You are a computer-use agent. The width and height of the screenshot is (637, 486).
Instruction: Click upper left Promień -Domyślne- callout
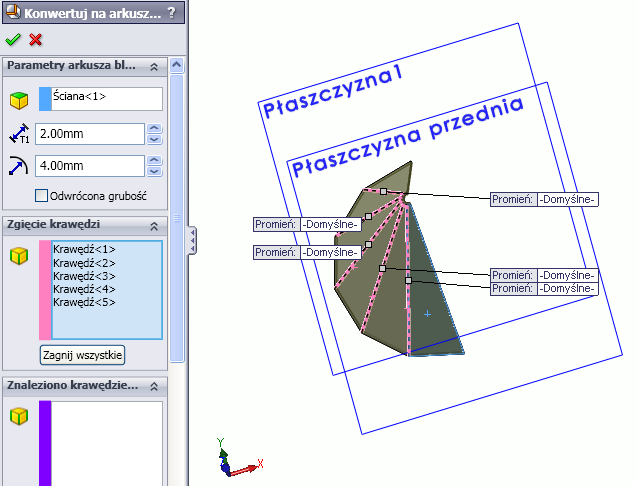click(x=307, y=224)
